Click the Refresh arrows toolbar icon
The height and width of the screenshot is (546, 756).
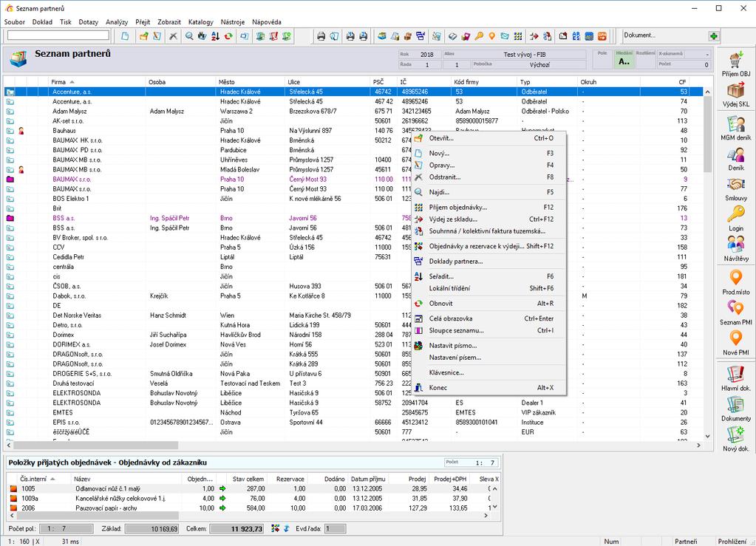(x=228, y=36)
